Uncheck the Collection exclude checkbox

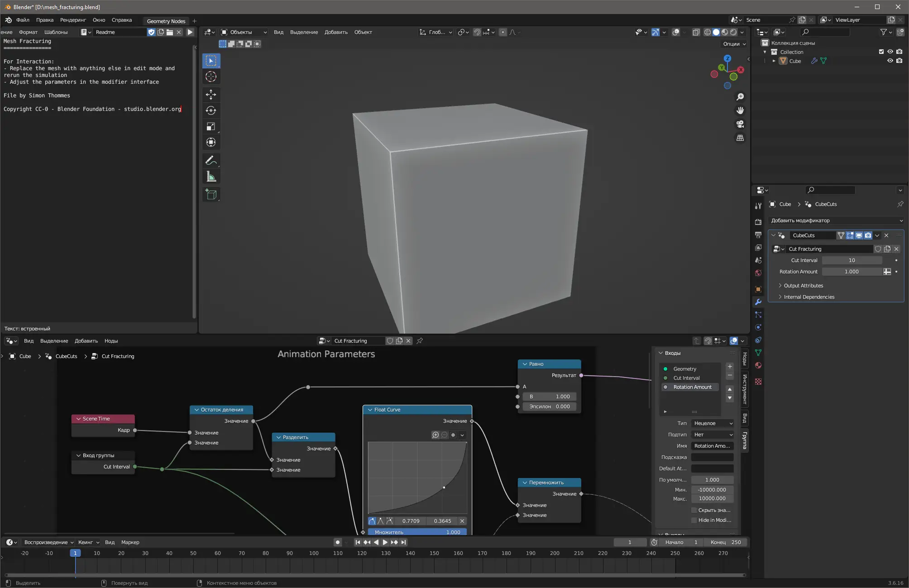[881, 52]
